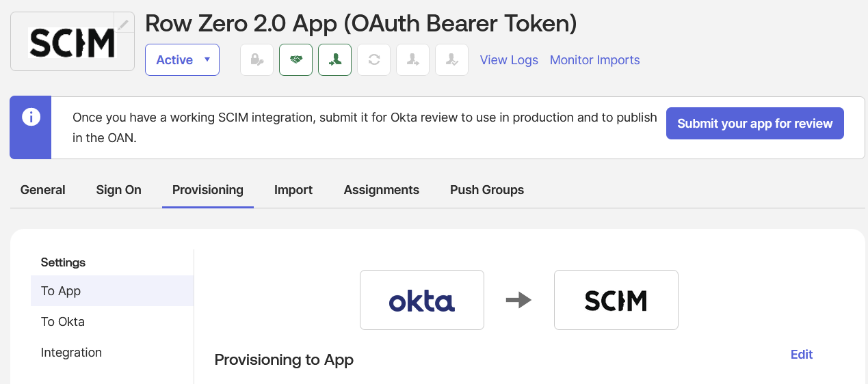Open the View Logs link

pyautogui.click(x=509, y=60)
